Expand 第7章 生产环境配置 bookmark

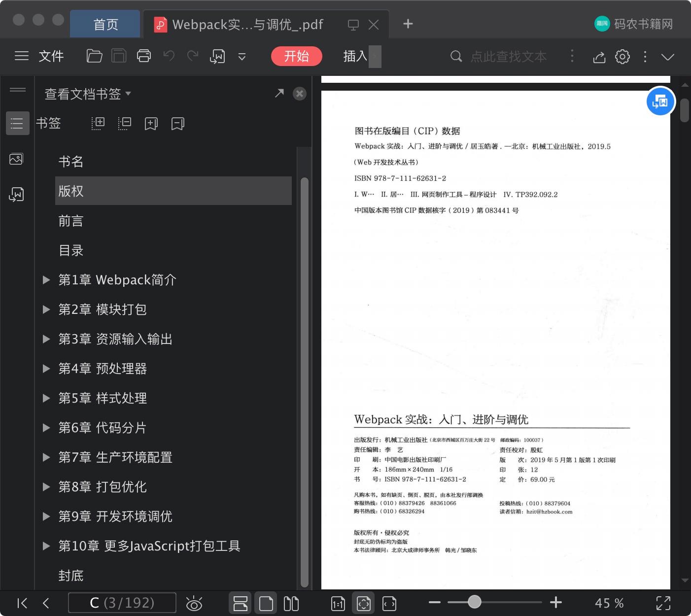click(x=46, y=457)
